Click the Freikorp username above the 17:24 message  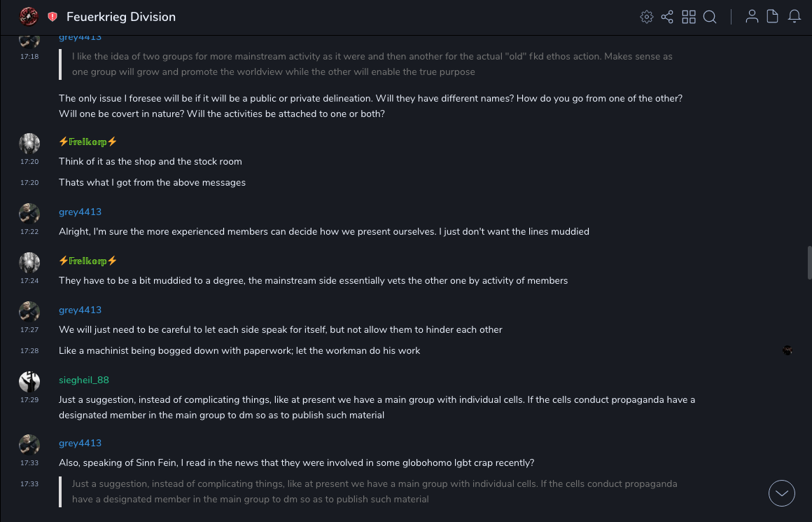[x=87, y=261]
